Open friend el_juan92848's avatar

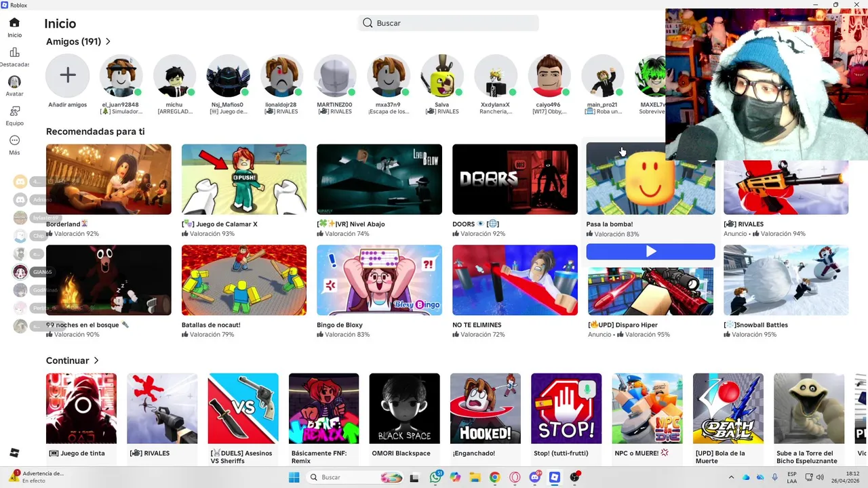click(x=121, y=76)
